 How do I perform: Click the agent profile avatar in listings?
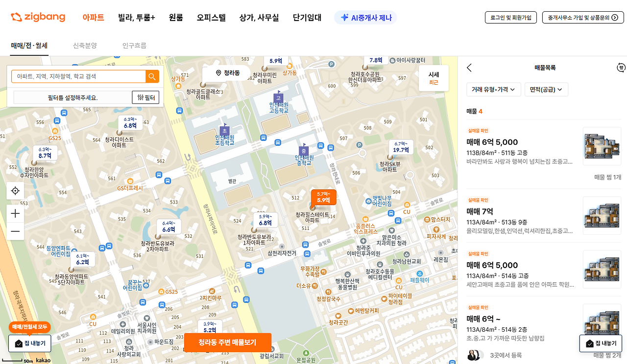tap(473, 356)
